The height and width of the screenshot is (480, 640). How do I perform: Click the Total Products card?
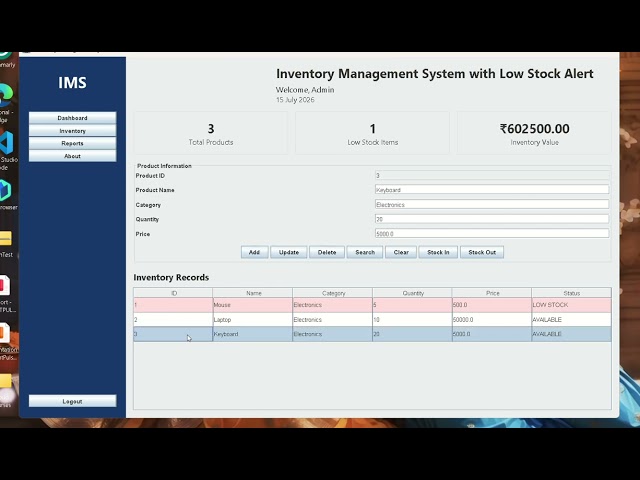tap(211, 133)
